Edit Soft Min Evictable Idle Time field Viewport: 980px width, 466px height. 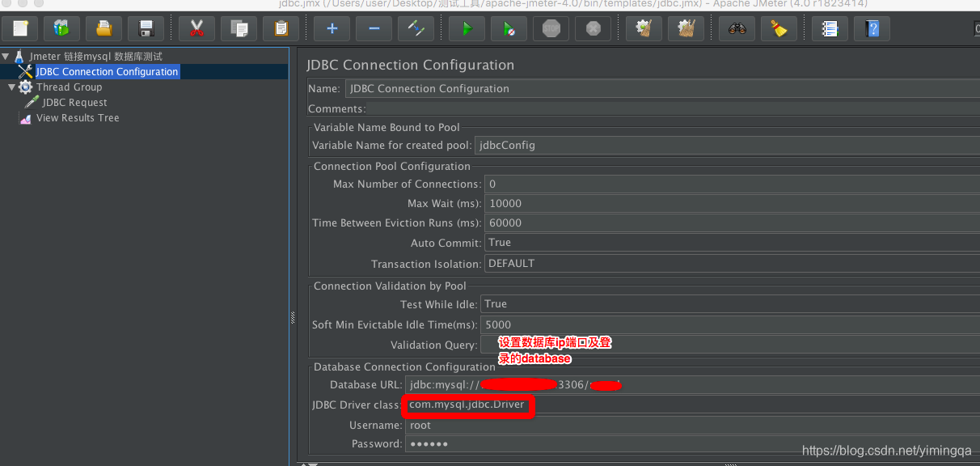tap(730, 324)
